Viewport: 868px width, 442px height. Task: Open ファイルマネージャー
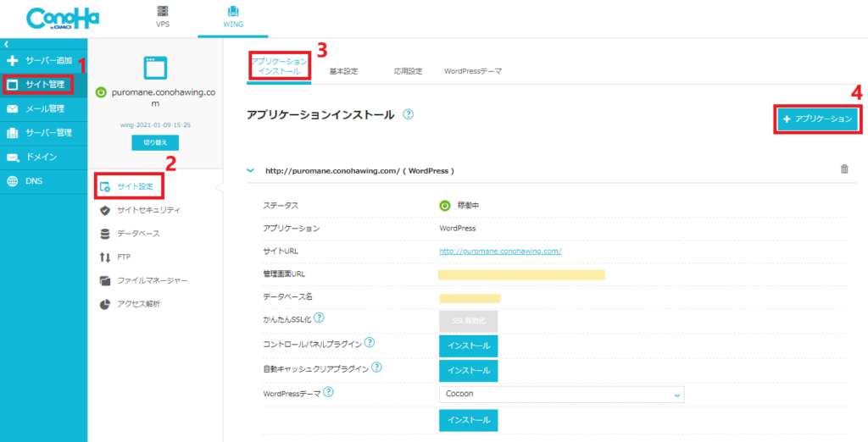click(x=153, y=281)
